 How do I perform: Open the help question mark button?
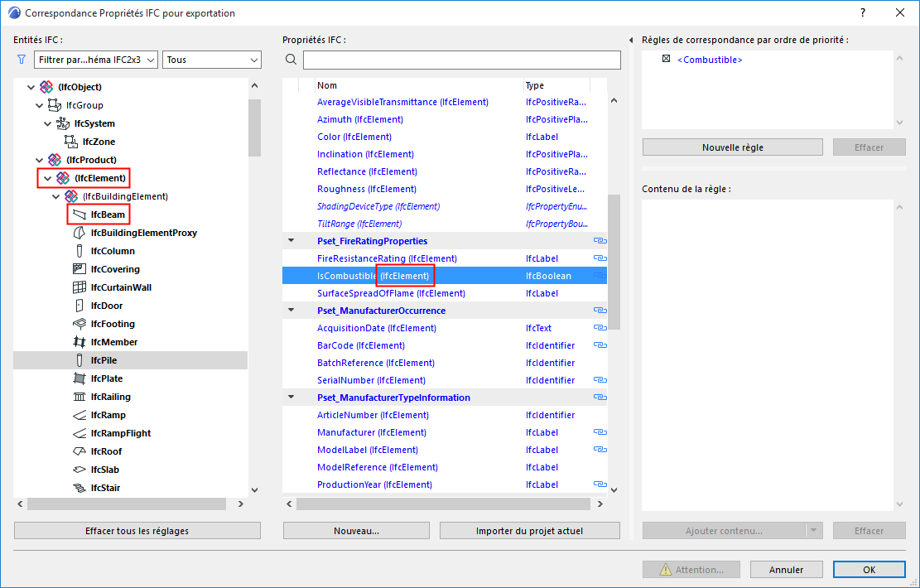(863, 13)
